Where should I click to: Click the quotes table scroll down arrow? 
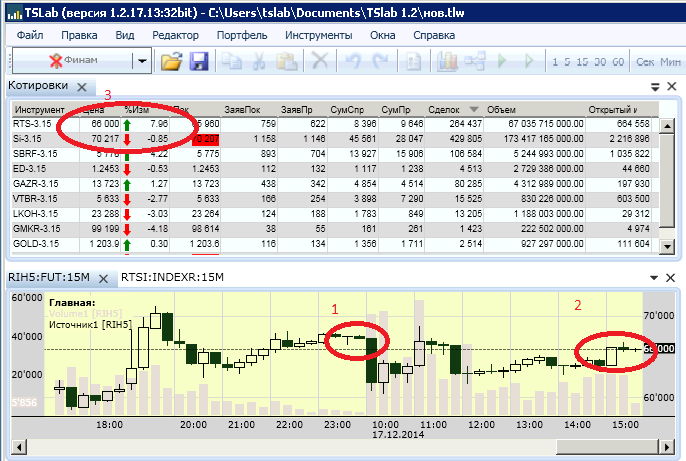(x=667, y=246)
